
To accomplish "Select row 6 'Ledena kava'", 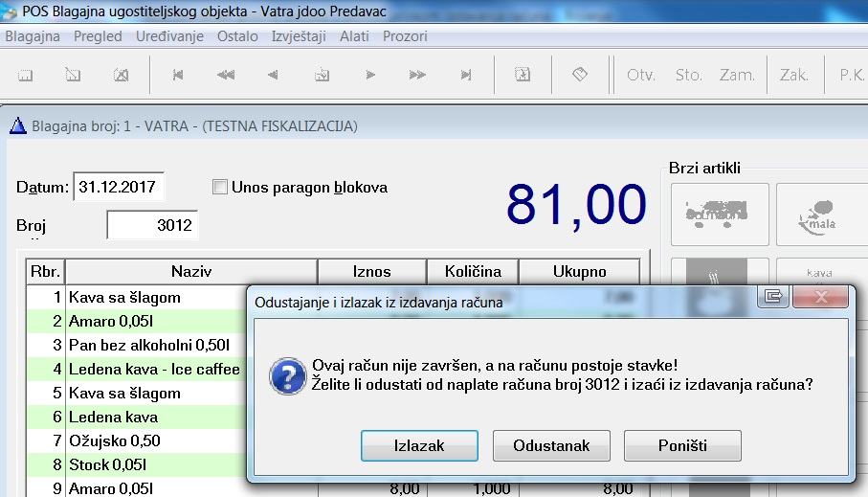I will coord(136,417).
